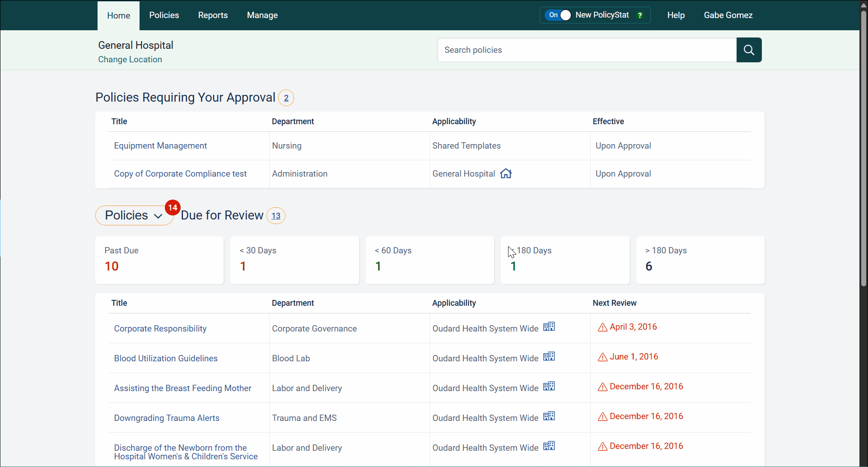
Task: Click the Change Location link
Action: tap(130, 60)
